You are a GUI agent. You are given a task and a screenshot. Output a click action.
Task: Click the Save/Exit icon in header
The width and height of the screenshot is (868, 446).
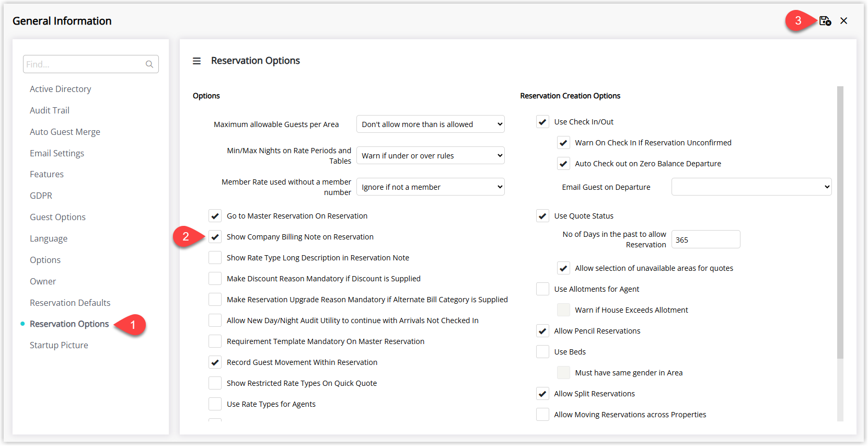(825, 21)
